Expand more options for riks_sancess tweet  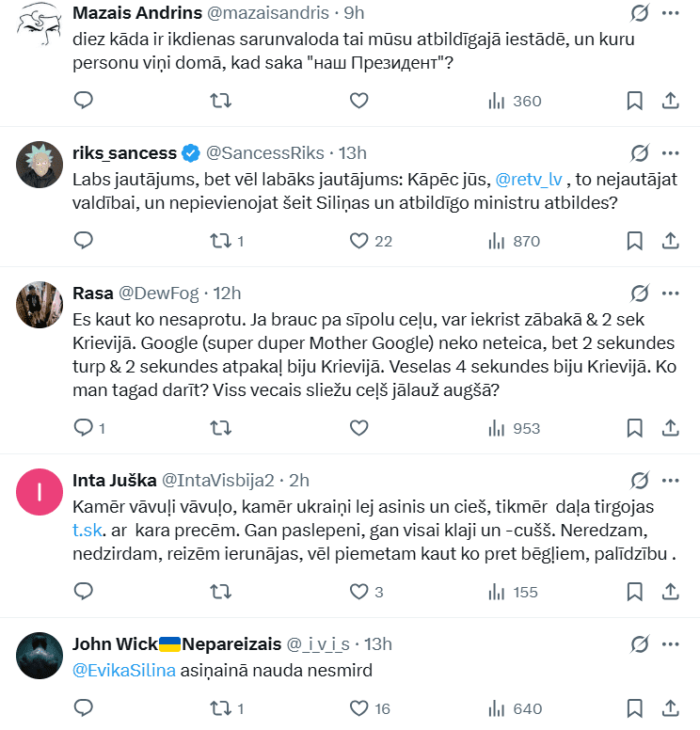tap(671, 153)
